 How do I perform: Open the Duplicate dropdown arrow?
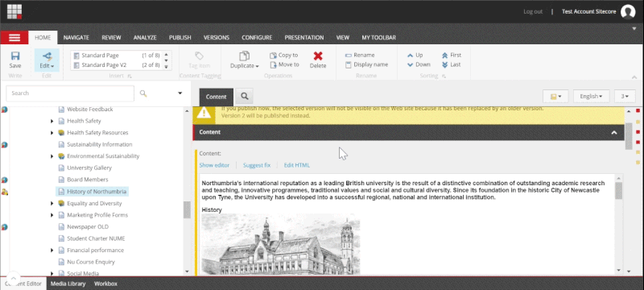[257, 67]
